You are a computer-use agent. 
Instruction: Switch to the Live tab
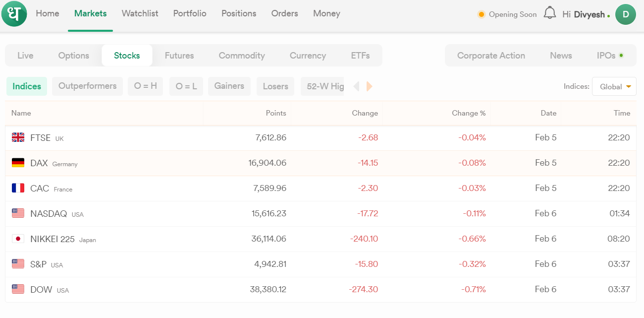point(25,56)
